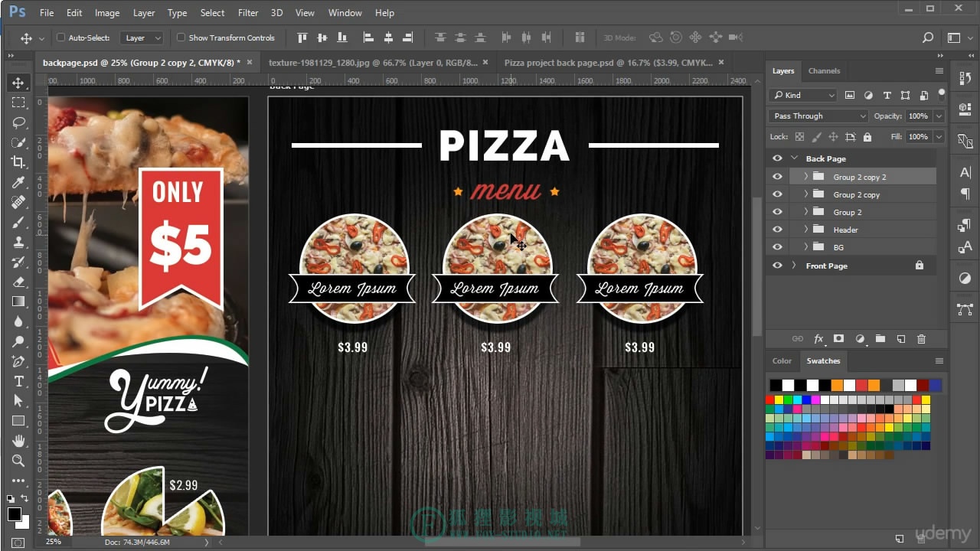Delete layer using the trash icon
The height and width of the screenshot is (551, 980).
point(921,338)
